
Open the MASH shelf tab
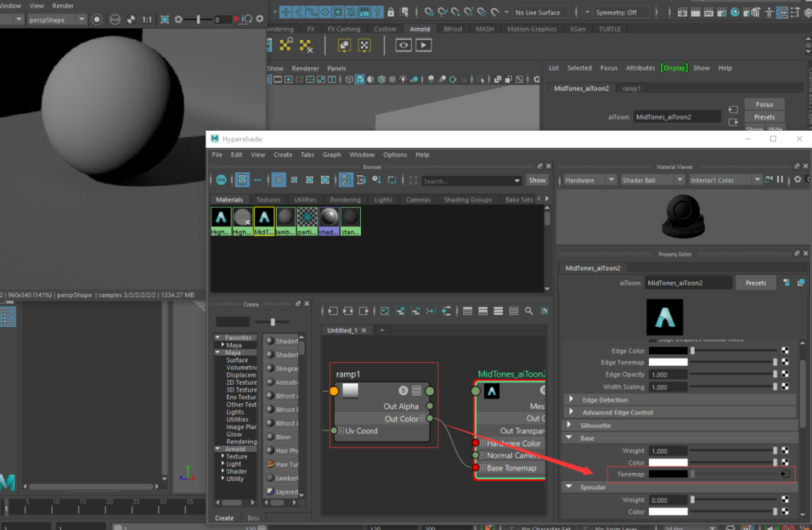point(485,29)
